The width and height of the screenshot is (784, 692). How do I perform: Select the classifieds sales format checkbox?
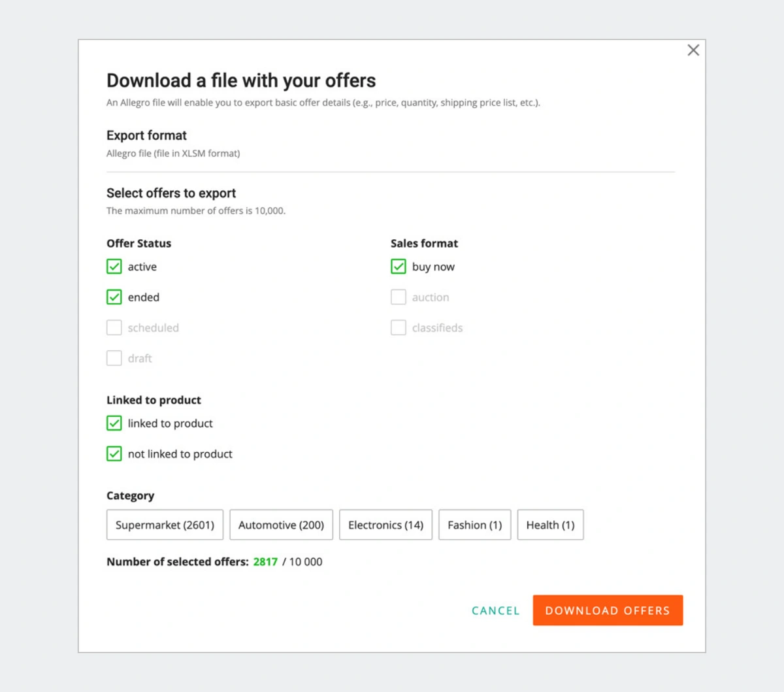[399, 327]
